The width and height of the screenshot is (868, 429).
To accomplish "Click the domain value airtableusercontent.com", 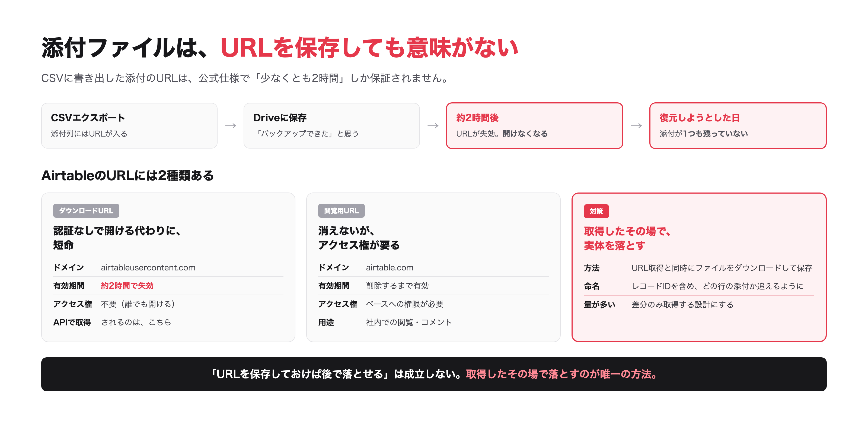I will coord(148,267).
